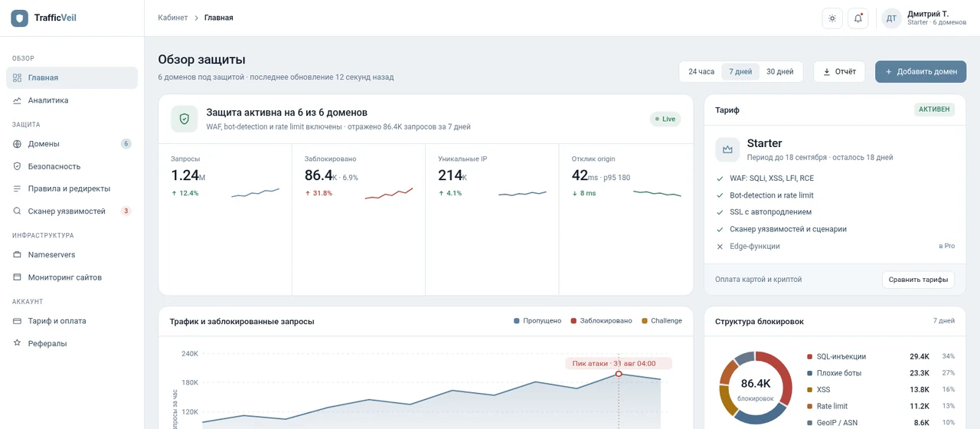Click the breadcrumb chevron separator
Image resolution: width=980 pixels, height=429 pixels.
[x=196, y=18]
